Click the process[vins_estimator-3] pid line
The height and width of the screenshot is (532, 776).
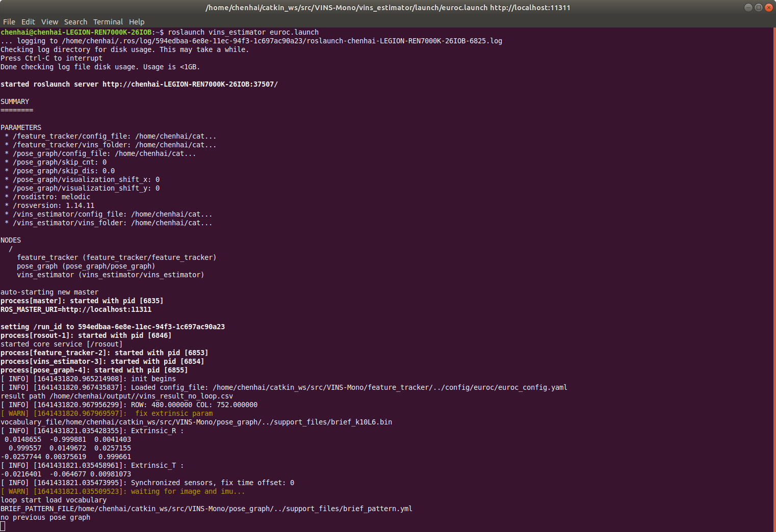point(102,361)
